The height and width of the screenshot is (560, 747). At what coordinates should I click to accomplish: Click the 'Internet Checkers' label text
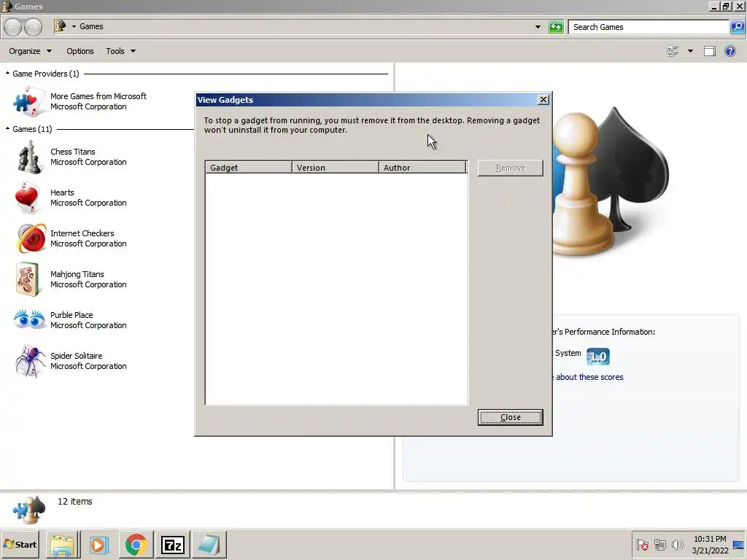coord(82,233)
